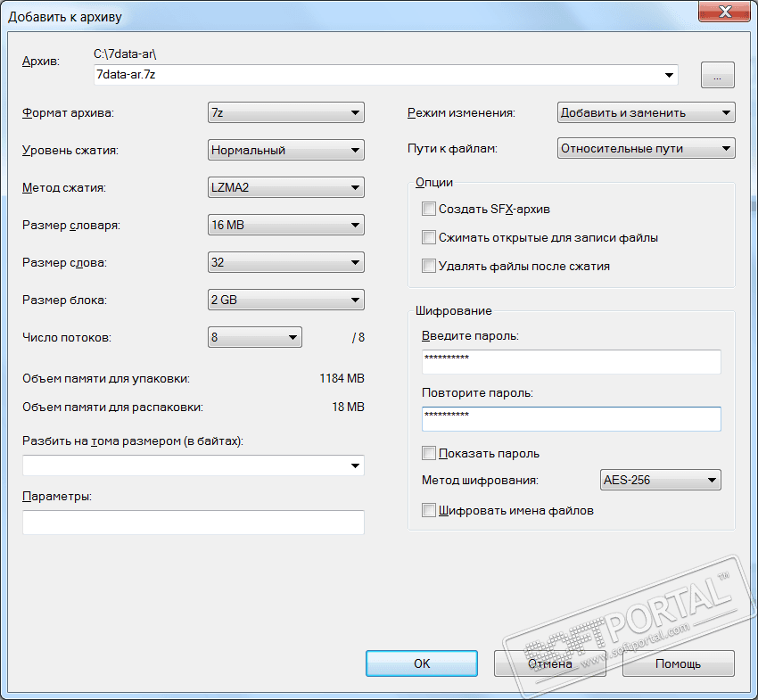Image resolution: width=758 pixels, height=700 pixels.
Task: Click the Отмена button
Action: [550, 663]
